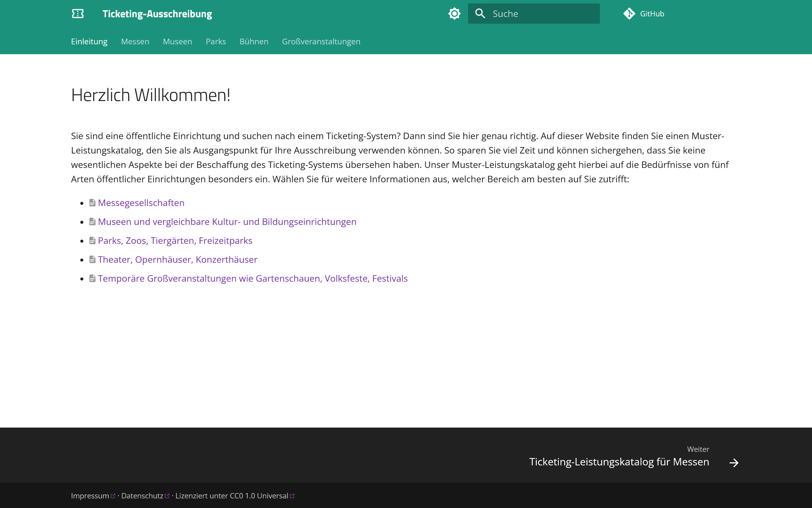Click document icon beside Messegesellschaften
Image resolution: width=812 pixels, height=508 pixels.
(92, 203)
